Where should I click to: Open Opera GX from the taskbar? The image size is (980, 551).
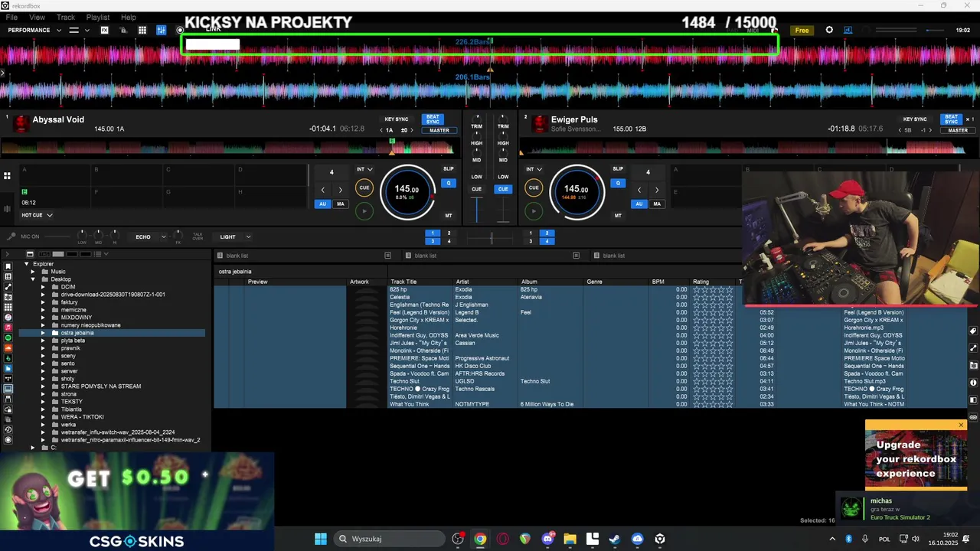click(x=502, y=539)
